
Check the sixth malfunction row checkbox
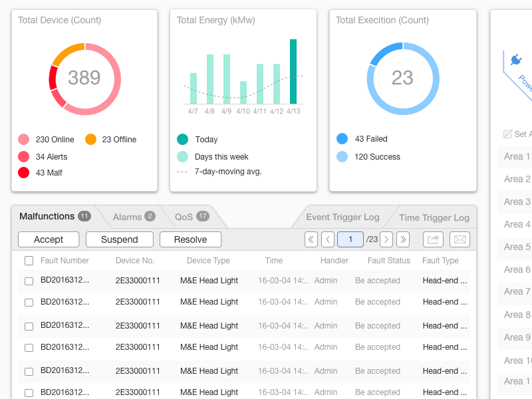tap(29, 392)
